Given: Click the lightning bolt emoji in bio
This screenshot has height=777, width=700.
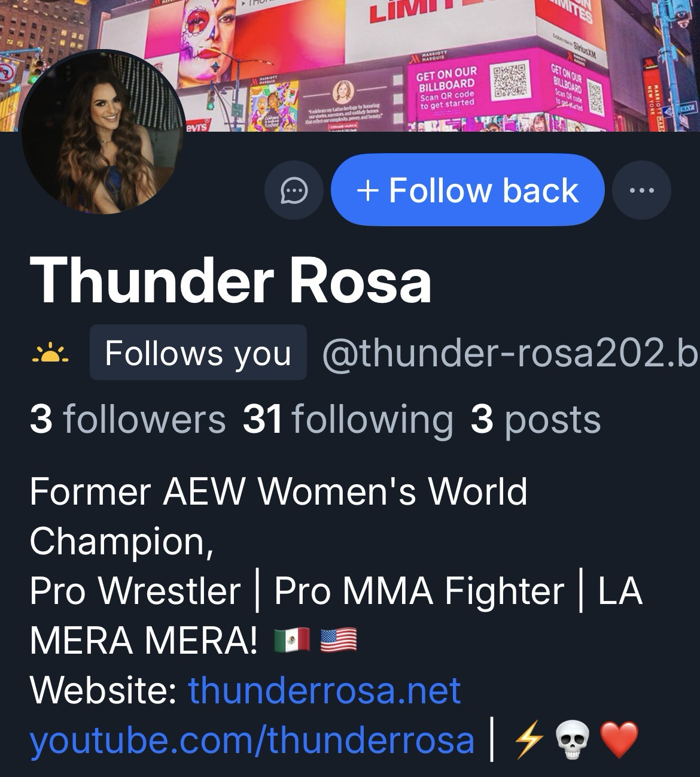Looking at the screenshot, I should 528,740.
